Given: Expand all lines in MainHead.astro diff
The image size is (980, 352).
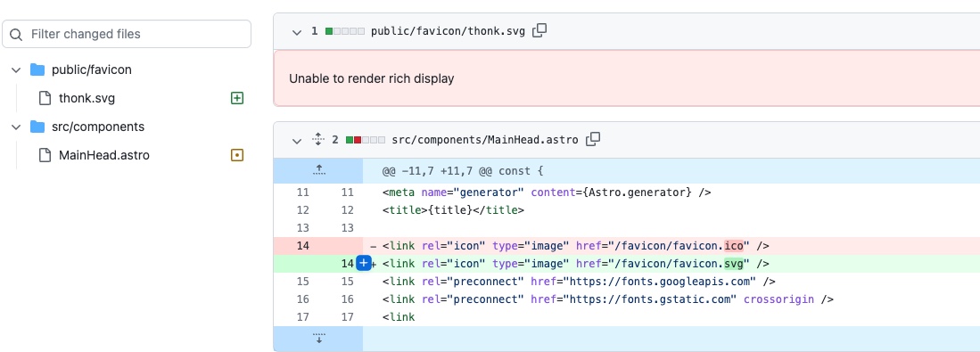Looking at the screenshot, I should point(317,139).
